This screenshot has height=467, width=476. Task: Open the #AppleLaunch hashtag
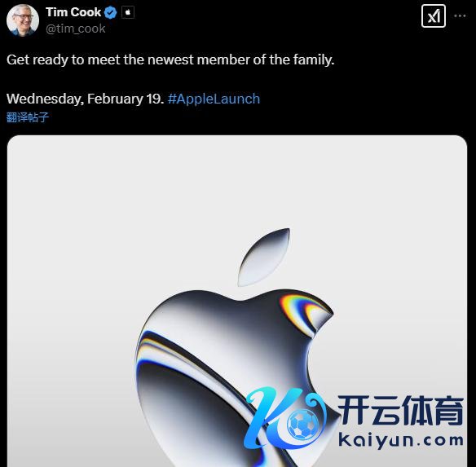[x=214, y=99]
